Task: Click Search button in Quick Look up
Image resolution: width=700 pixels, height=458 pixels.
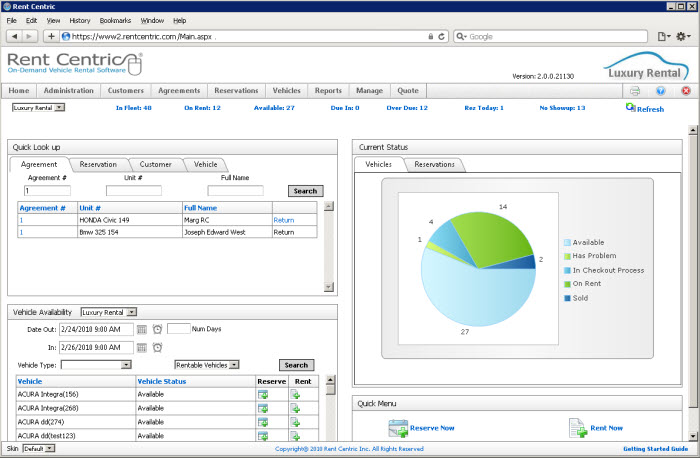Action: 305,191
